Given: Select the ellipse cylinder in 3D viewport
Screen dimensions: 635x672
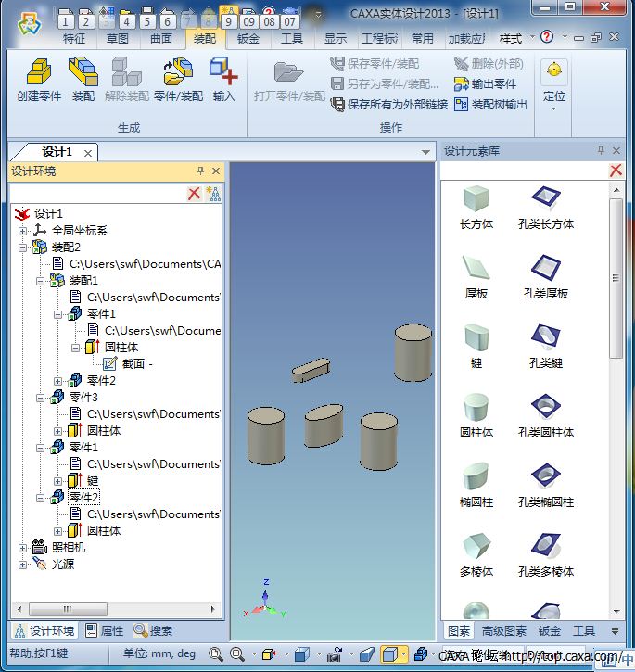Looking at the screenshot, I should click(x=324, y=426).
